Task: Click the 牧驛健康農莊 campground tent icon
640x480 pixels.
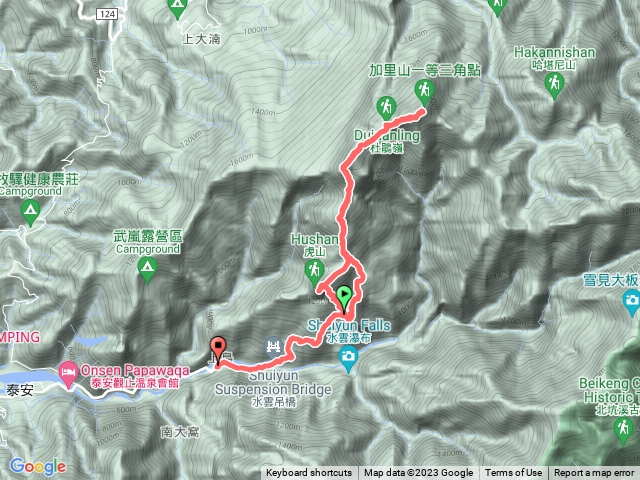Action: pos(30,213)
